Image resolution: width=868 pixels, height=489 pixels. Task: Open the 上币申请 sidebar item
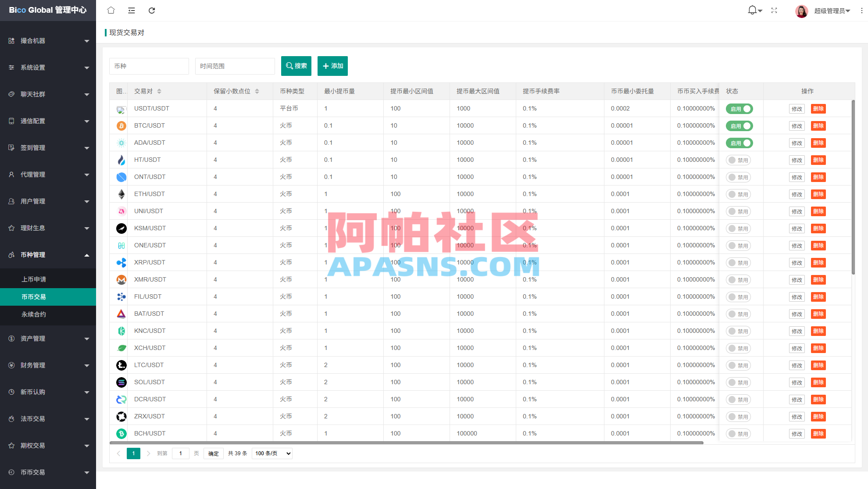[x=35, y=279]
